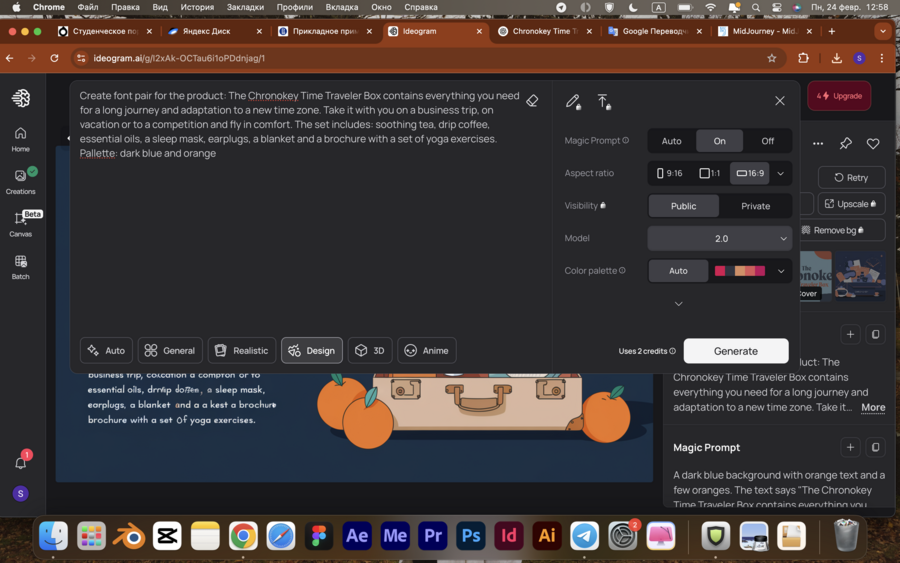The image size is (900, 563).
Task: Reload the page
Action: click(54, 58)
